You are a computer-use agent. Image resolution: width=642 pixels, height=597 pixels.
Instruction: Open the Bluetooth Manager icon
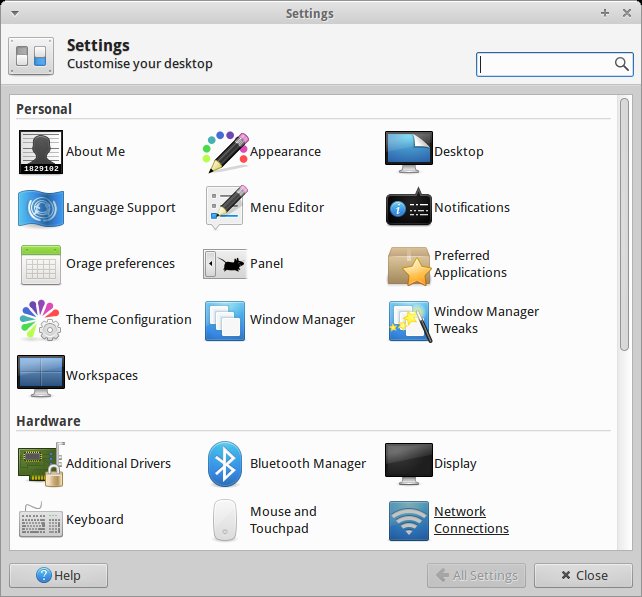pyautogui.click(x=225, y=464)
